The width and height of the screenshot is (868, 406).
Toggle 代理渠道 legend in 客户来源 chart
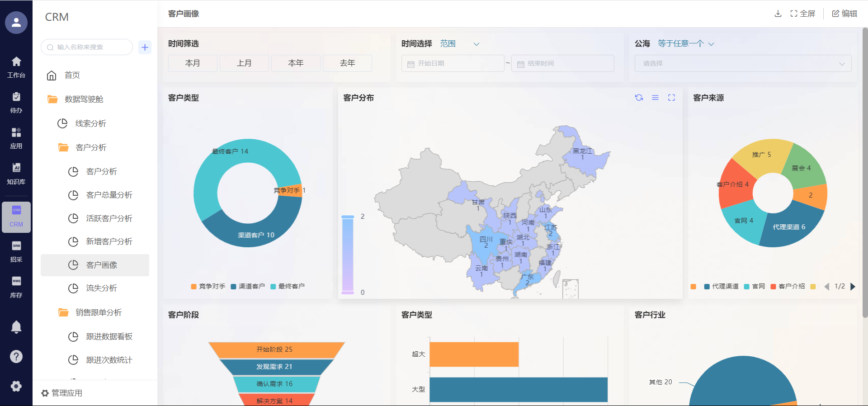[x=722, y=286]
